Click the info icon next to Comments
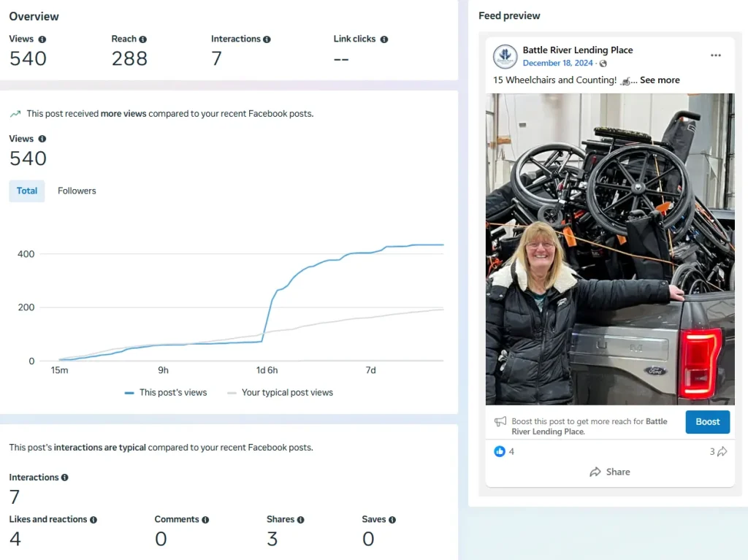The image size is (748, 560). pyautogui.click(x=205, y=520)
